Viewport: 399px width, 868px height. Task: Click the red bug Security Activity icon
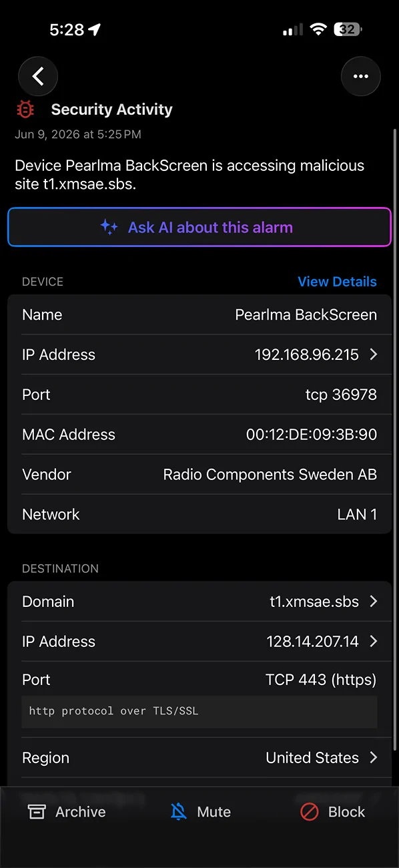(25, 110)
